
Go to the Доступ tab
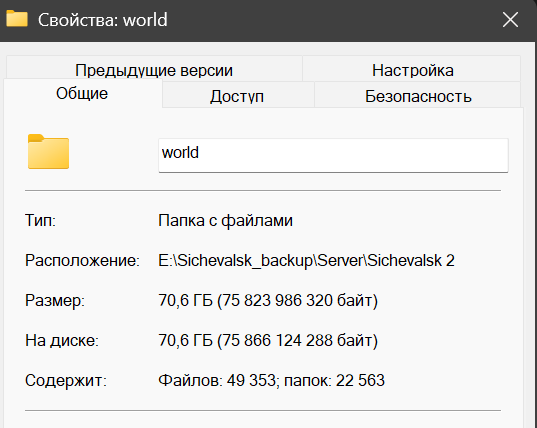point(237,96)
